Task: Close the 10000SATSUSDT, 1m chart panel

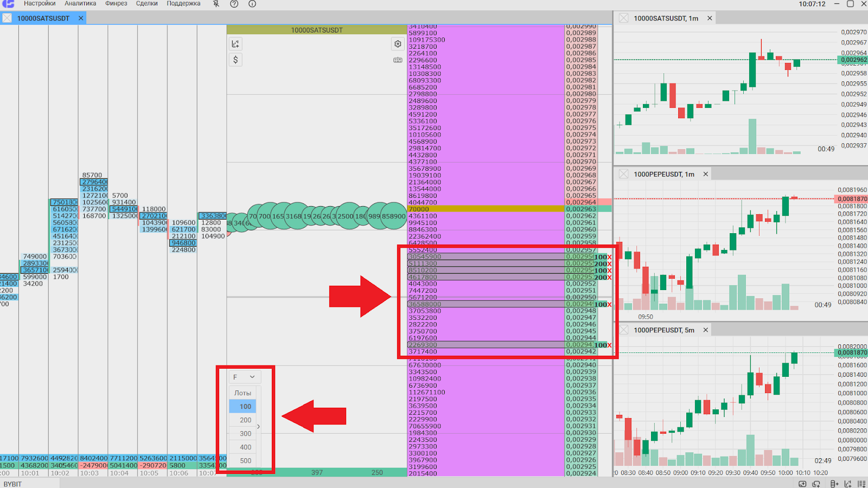Action: [710, 18]
